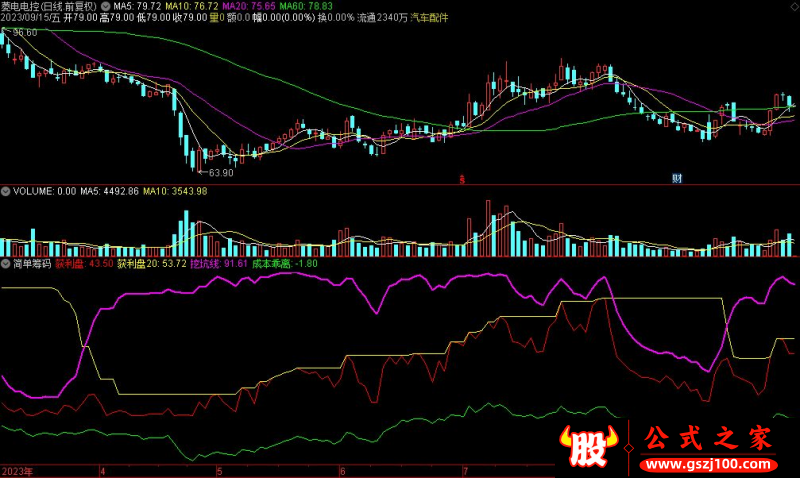Open the 汽车配件 sector link
This screenshot has width=800, height=478.
click(429, 17)
